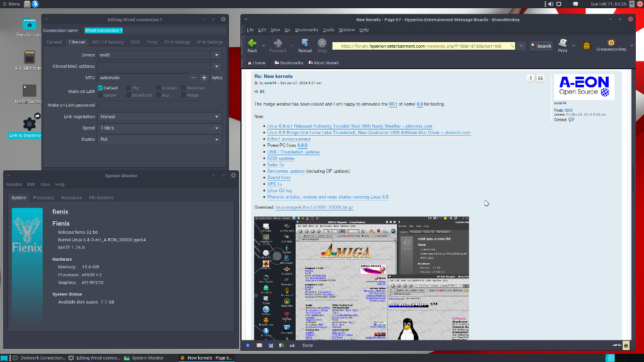Click the Search button in BrassMonkey toolbar
The height and width of the screenshot is (362, 644).
[541, 46]
